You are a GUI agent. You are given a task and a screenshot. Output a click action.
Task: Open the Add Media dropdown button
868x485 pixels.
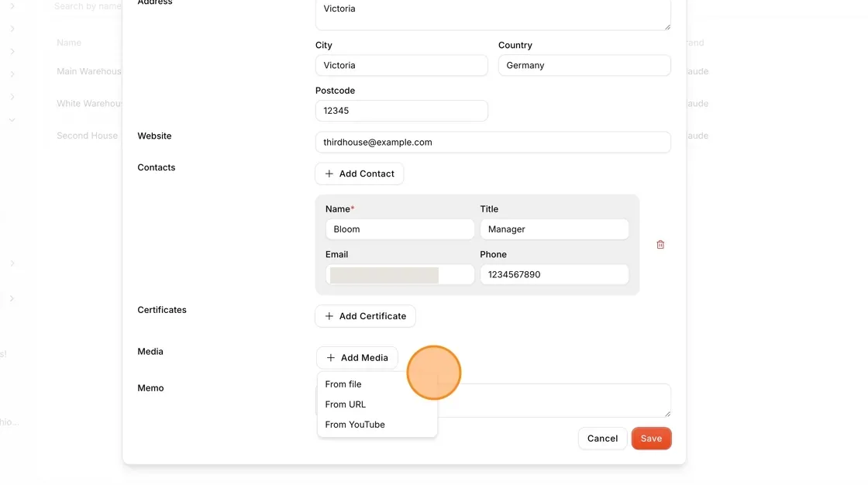coord(357,358)
